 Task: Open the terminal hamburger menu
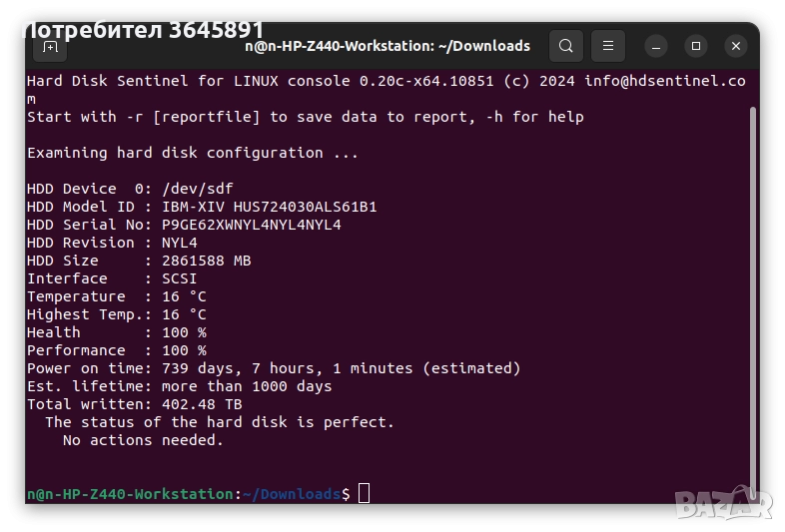[x=607, y=46]
